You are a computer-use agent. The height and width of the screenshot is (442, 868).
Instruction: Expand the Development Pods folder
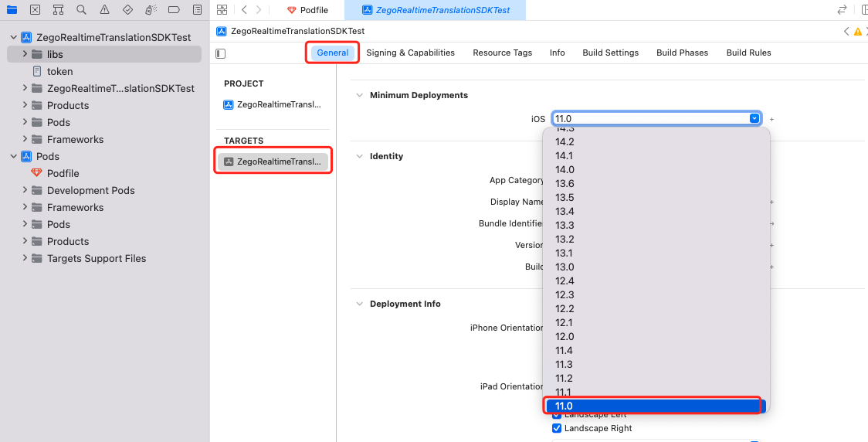(25, 190)
